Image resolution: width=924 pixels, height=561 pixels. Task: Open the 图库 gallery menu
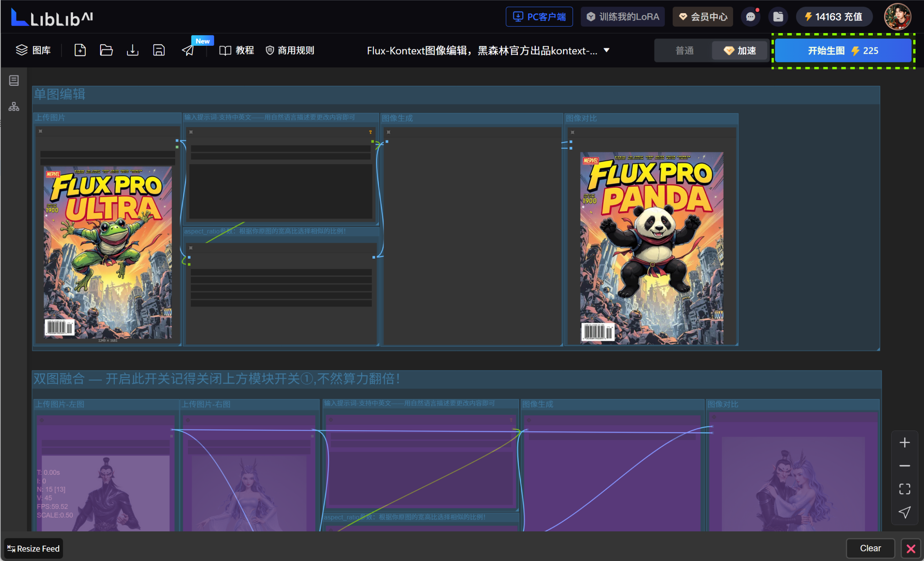point(33,50)
